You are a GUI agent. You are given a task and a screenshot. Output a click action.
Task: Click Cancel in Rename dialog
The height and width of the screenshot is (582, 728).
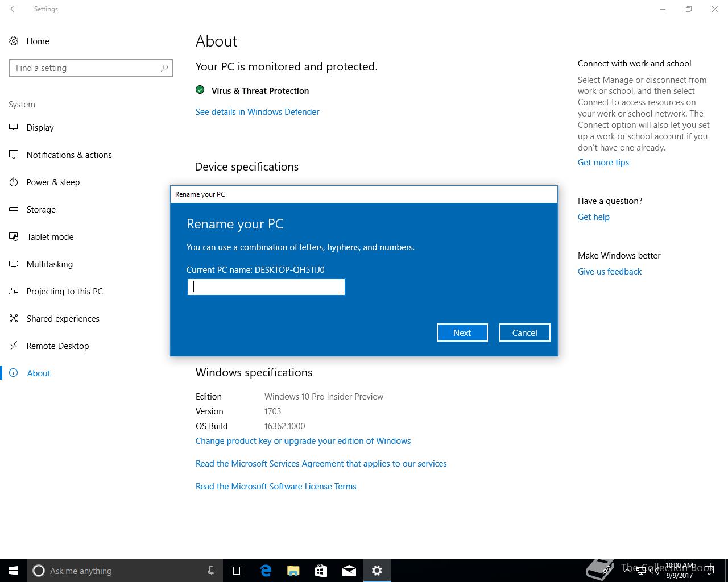coord(524,332)
